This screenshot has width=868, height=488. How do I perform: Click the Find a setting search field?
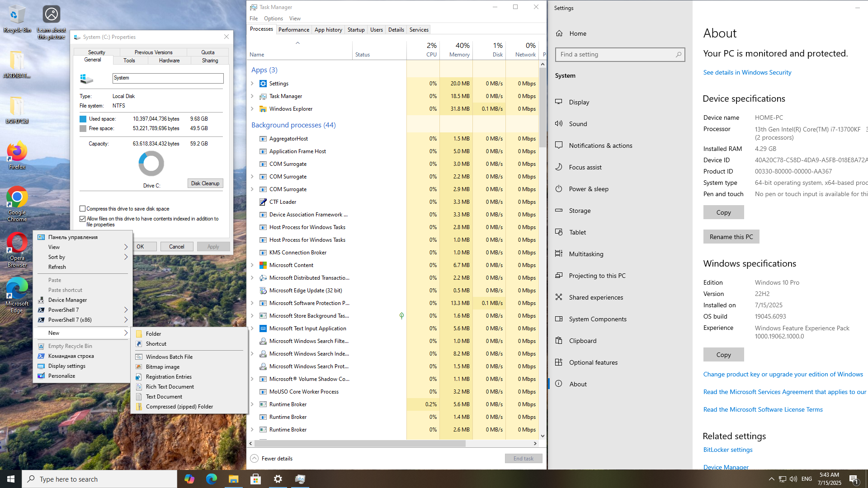[620, 54]
